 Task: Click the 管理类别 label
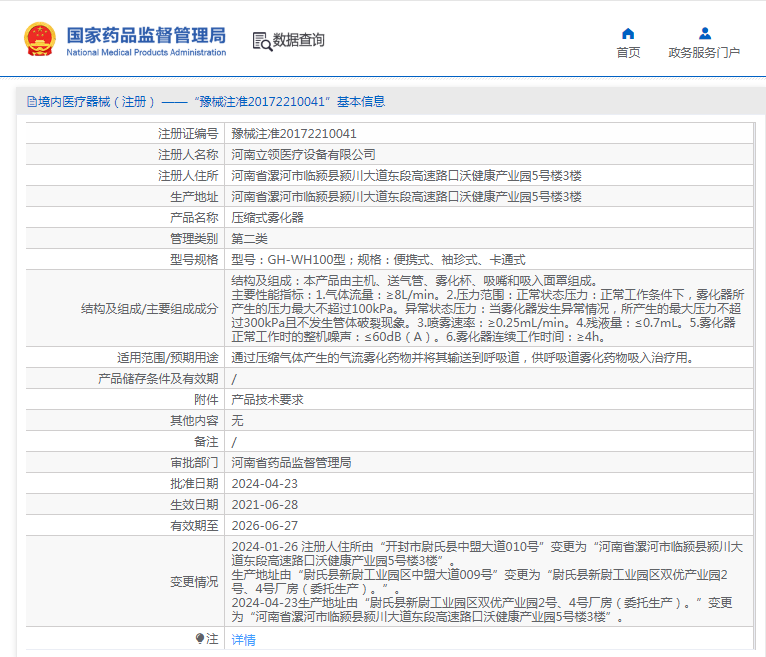click(x=194, y=239)
